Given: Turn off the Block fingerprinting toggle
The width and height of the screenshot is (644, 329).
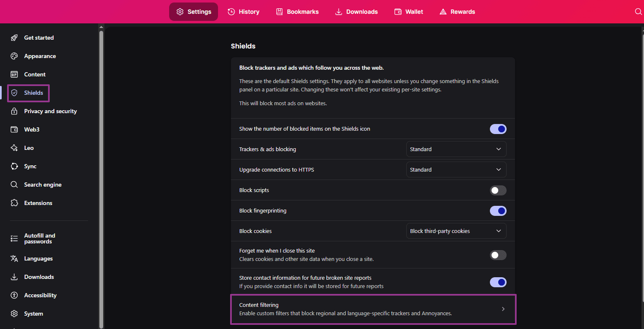Looking at the screenshot, I should 498,210.
